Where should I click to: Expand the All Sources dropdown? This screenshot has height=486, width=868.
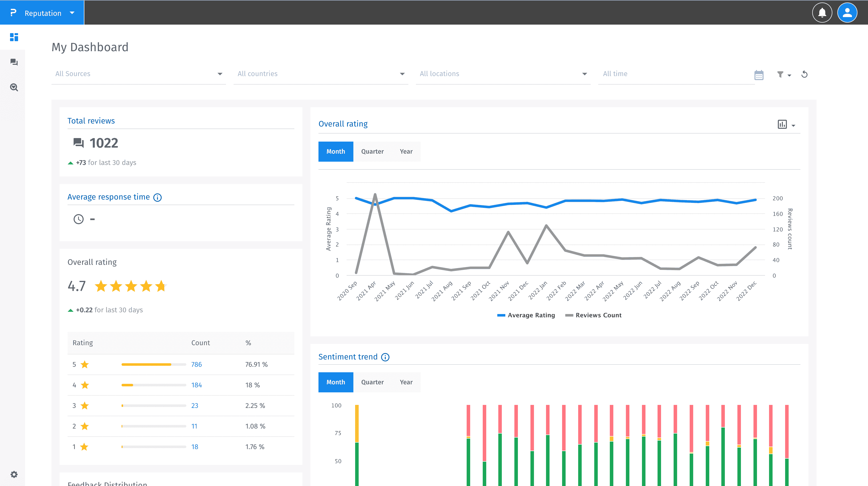(138, 74)
